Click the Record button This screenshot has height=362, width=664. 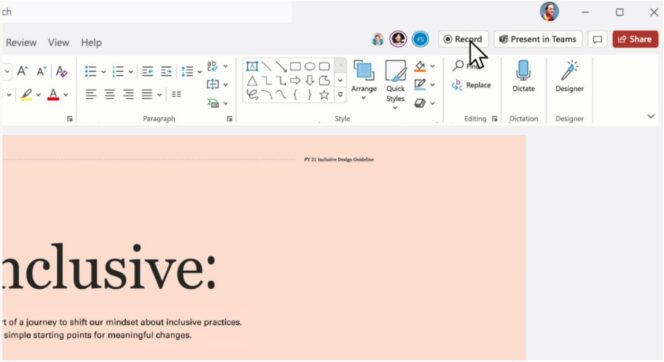tap(463, 39)
